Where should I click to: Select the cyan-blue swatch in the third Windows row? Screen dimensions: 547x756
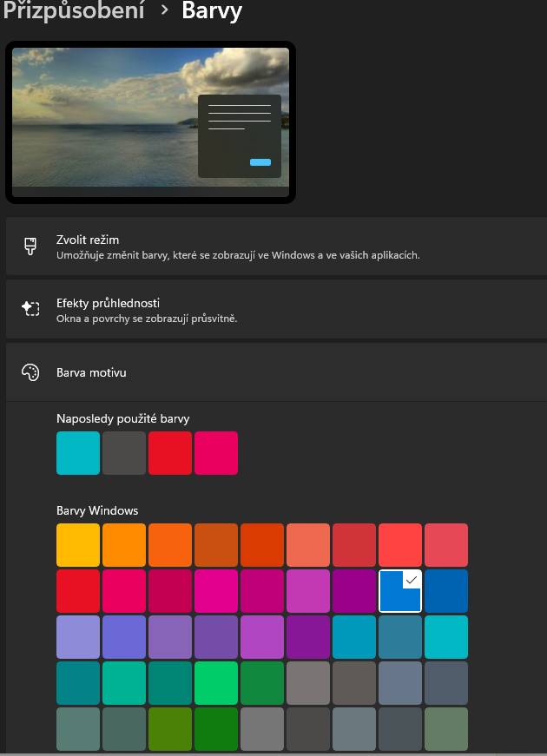354,637
